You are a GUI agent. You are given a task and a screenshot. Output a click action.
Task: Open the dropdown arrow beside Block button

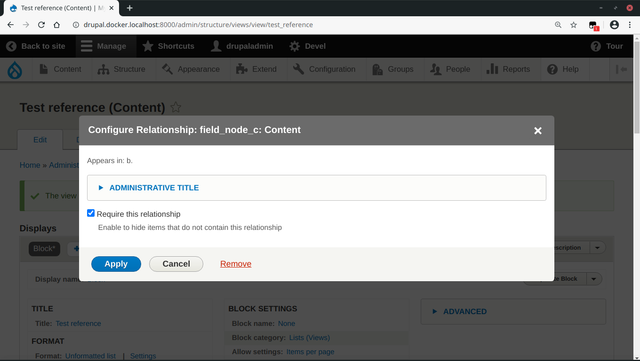click(x=594, y=279)
